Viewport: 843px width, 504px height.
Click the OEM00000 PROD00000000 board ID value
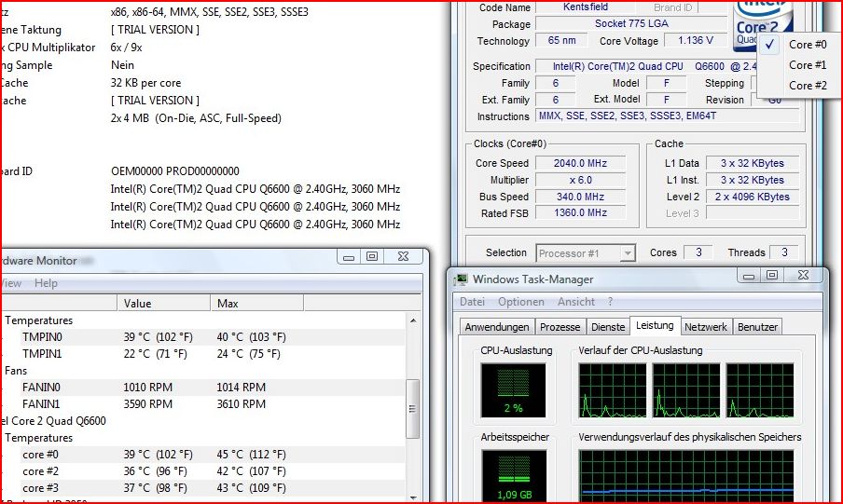[174, 171]
